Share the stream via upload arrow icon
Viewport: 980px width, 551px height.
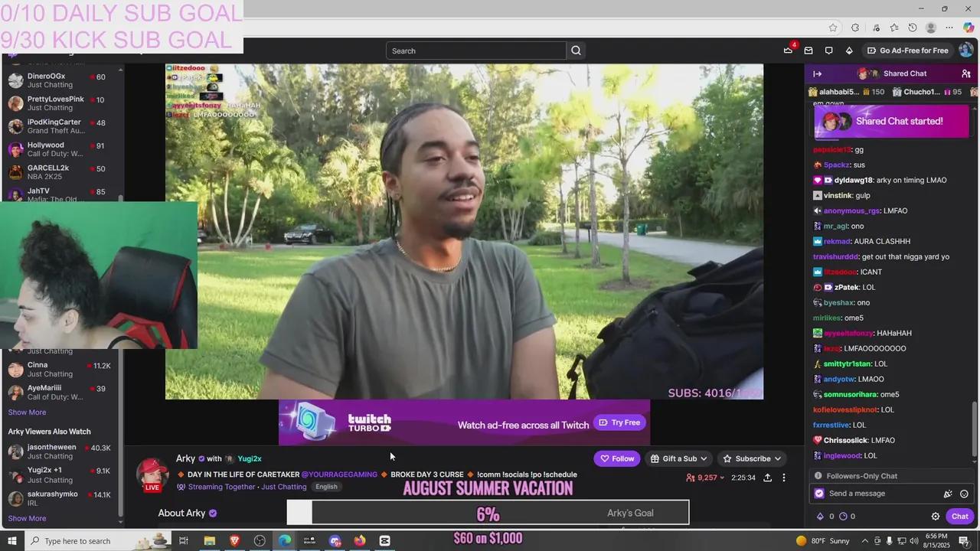(767, 478)
